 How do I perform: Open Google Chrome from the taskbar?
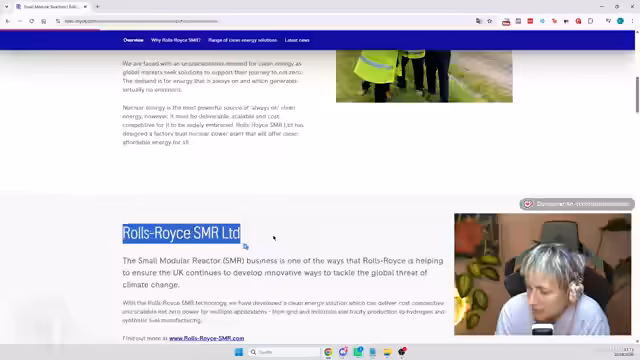tap(328, 352)
